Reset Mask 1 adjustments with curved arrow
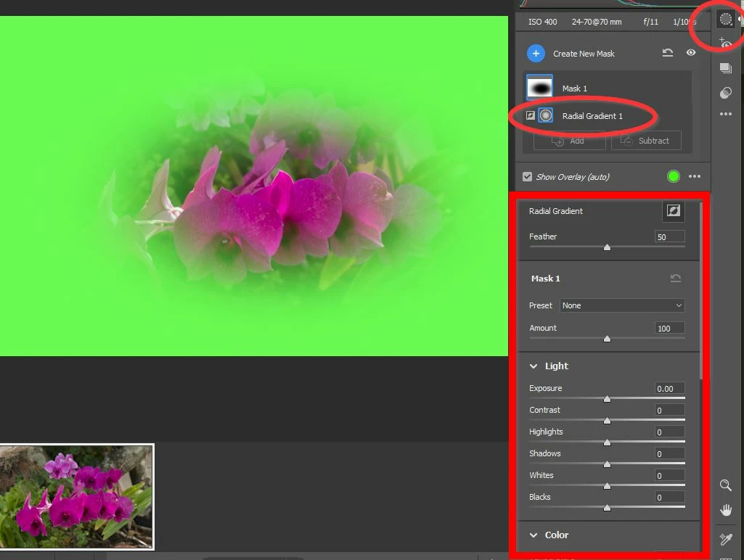The height and width of the screenshot is (560, 744). click(x=676, y=279)
